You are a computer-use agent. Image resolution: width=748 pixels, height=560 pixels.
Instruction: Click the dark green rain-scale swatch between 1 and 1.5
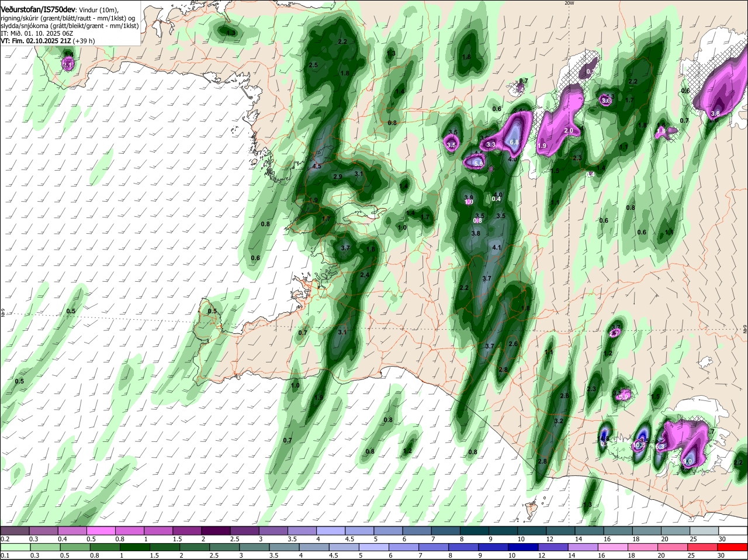click(134, 547)
